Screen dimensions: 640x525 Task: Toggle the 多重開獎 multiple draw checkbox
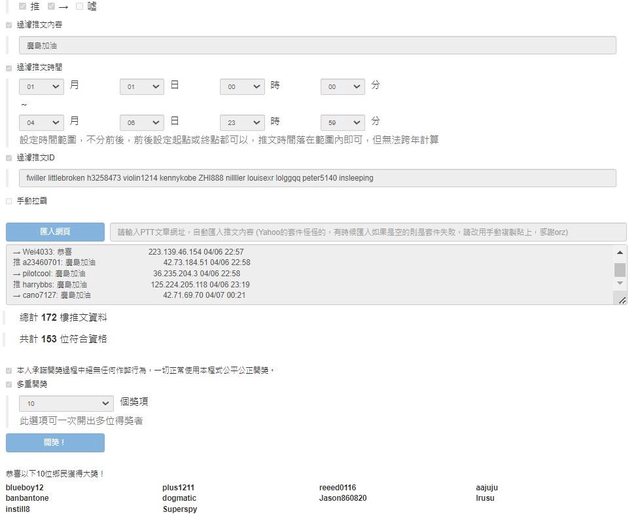pyautogui.click(x=9, y=383)
